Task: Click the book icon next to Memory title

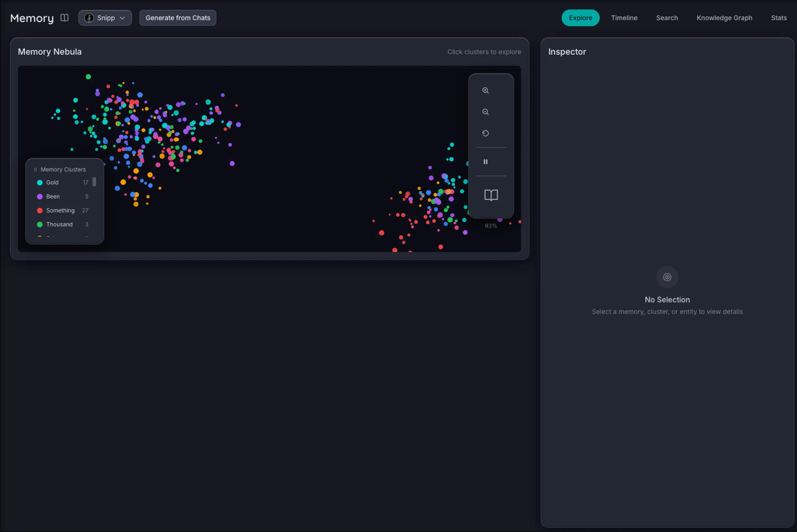Action: point(64,18)
